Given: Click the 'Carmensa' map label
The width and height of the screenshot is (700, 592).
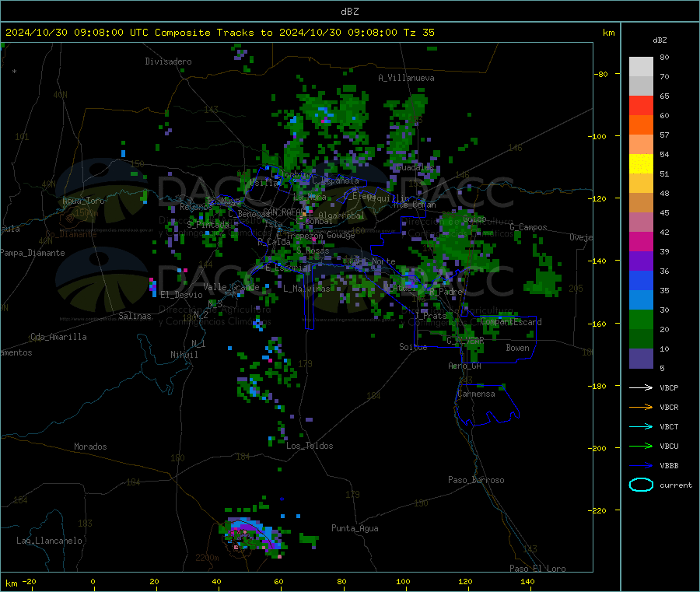Looking at the screenshot, I should pyautogui.click(x=476, y=394).
